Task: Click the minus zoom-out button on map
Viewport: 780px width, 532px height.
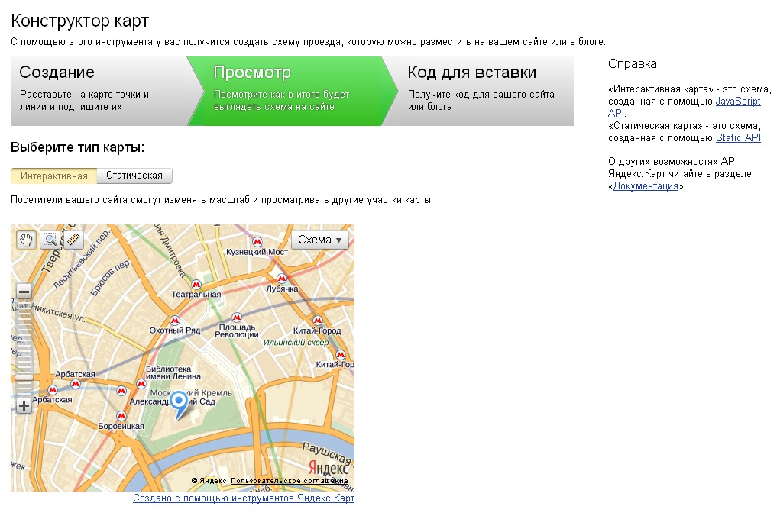Action: (x=24, y=292)
